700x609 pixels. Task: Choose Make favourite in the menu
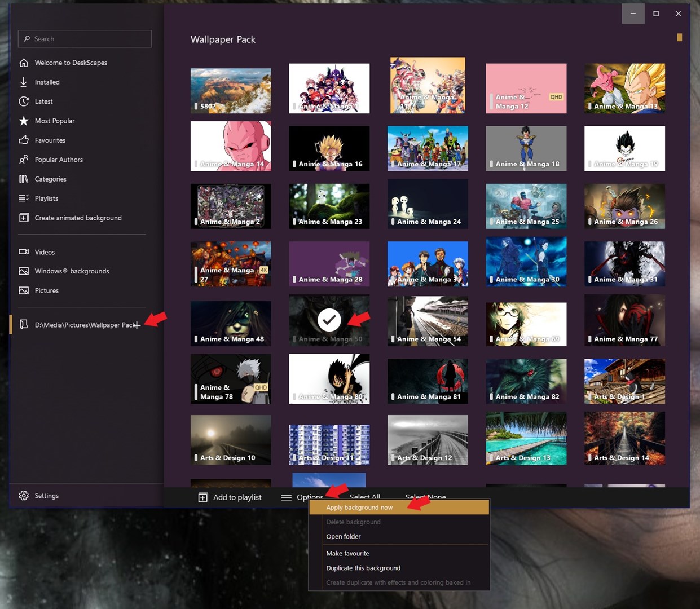point(347,554)
